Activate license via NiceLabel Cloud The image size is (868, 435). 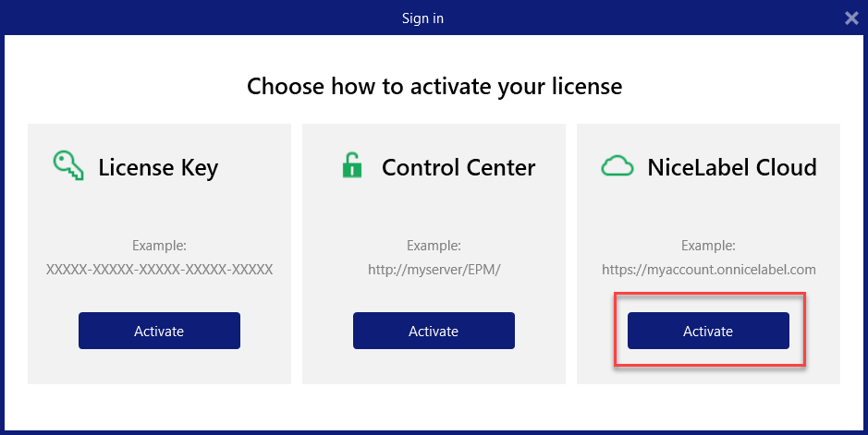click(x=708, y=331)
